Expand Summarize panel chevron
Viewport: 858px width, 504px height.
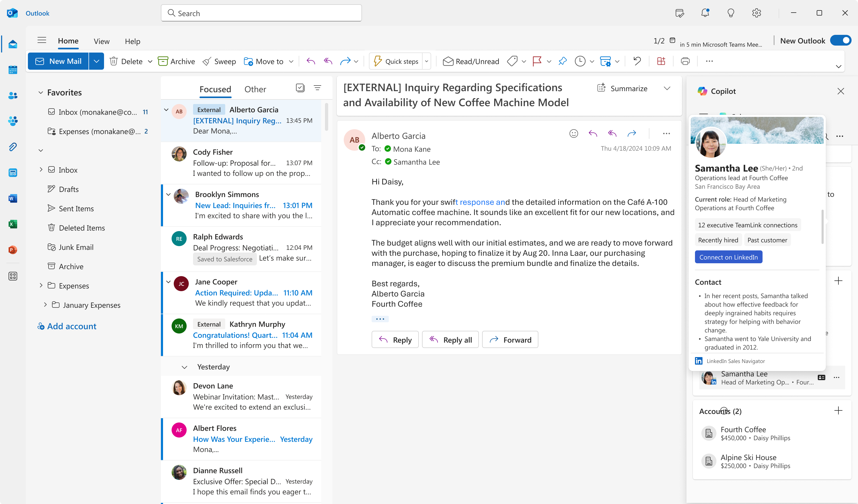point(667,88)
